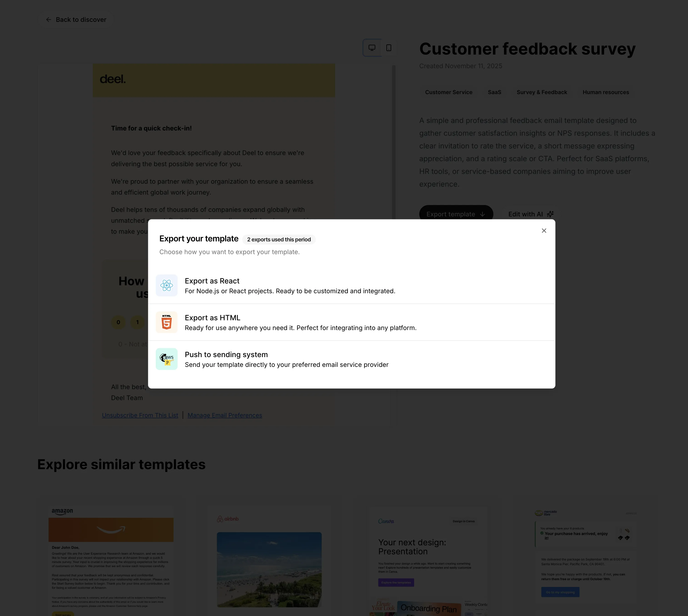Click the AI sparkle icon
The height and width of the screenshot is (616, 688).
(x=550, y=214)
